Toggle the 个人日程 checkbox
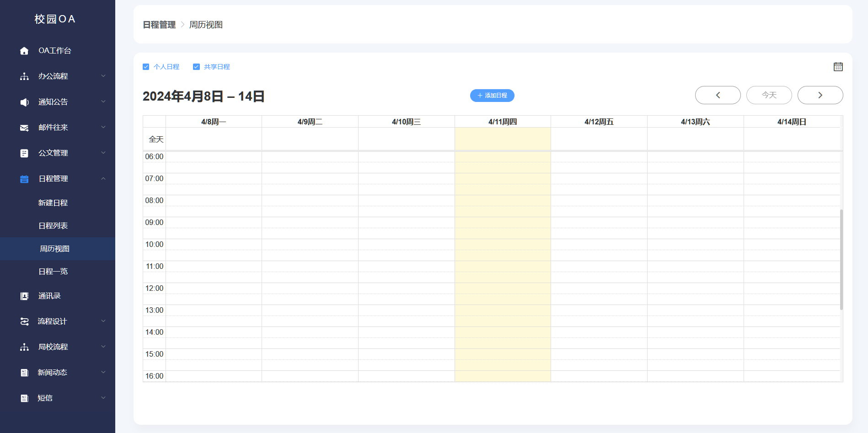This screenshot has height=433, width=868. (146, 67)
